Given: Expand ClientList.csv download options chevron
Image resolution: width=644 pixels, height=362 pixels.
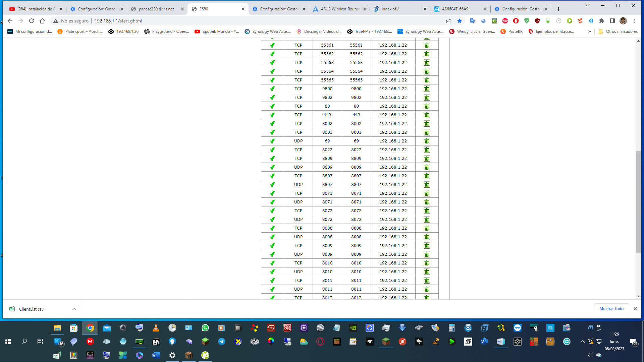Looking at the screenshot, I should tap(74, 309).
